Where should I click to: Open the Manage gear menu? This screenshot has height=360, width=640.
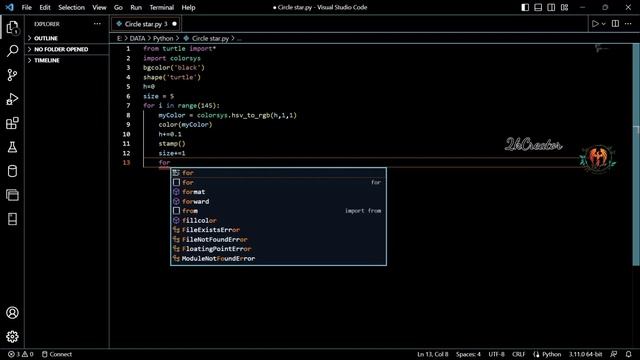click(x=12, y=336)
